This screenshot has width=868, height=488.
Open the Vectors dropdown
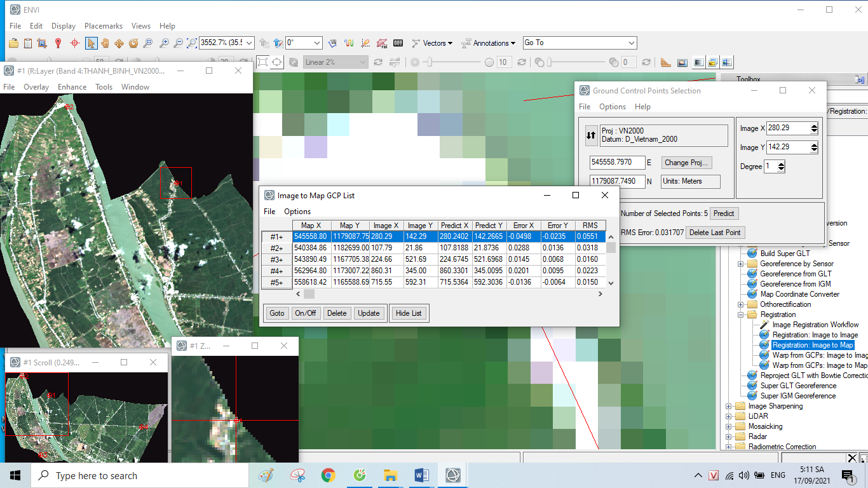click(x=432, y=43)
